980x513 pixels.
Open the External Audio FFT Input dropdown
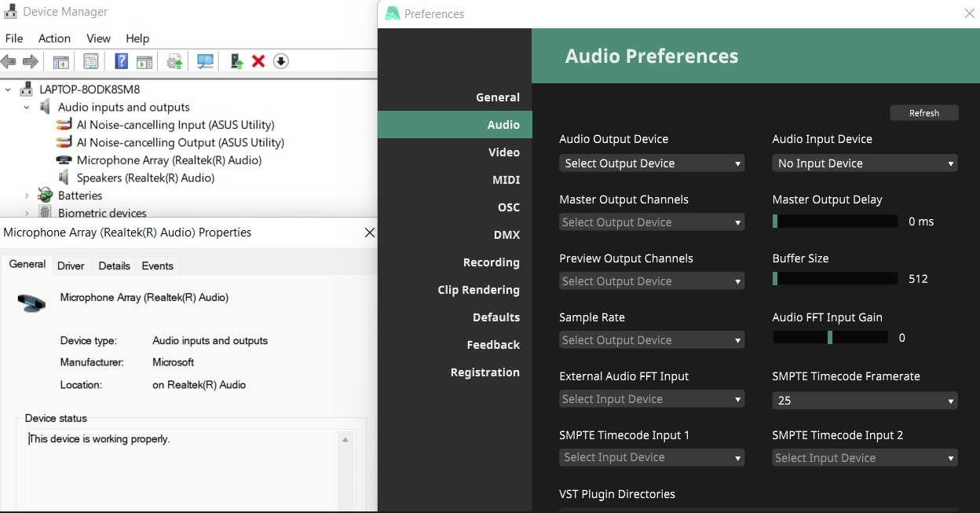coord(652,399)
